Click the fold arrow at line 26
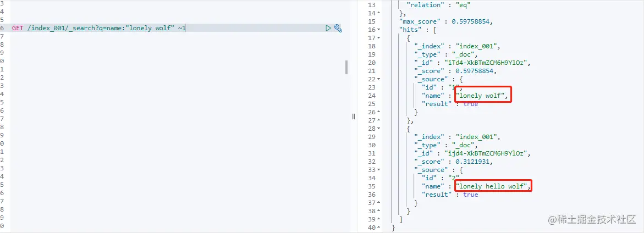 [x=379, y=112]
